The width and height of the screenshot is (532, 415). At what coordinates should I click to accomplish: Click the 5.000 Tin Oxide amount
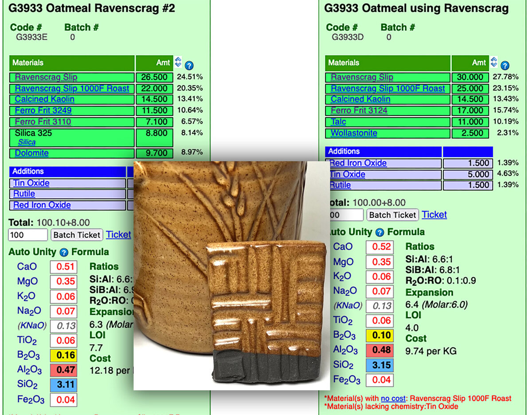coord(468,174)
